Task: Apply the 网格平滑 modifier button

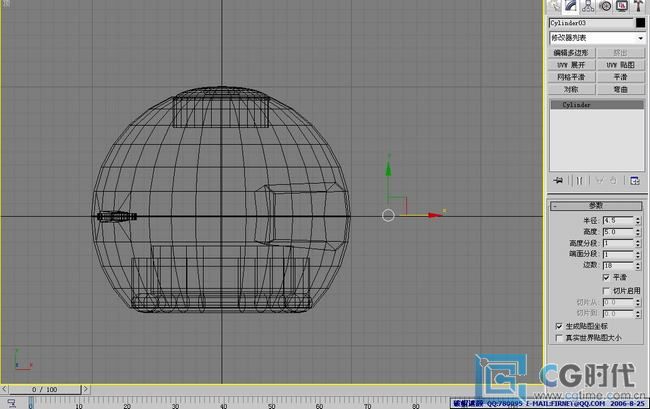Action: pyautogui.click(x=571, y=77)
